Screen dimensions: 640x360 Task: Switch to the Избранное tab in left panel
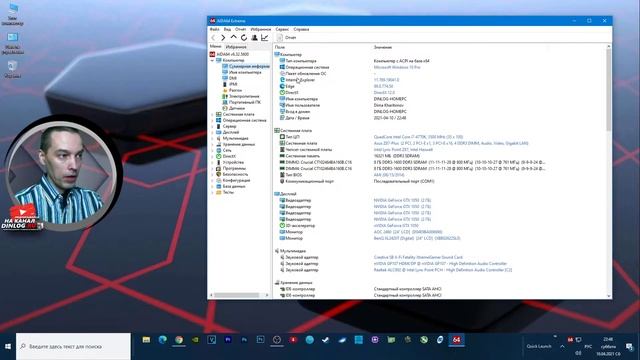pyautogui.click(x=236, y=47)
